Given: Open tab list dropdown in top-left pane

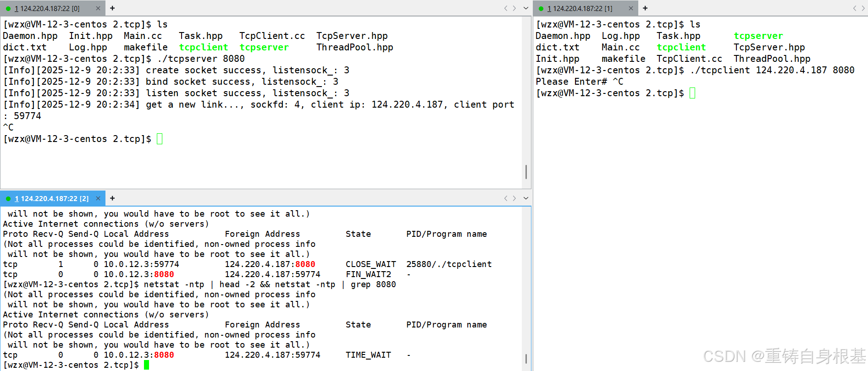Looking at the screenshot, I should coord(526,8).
